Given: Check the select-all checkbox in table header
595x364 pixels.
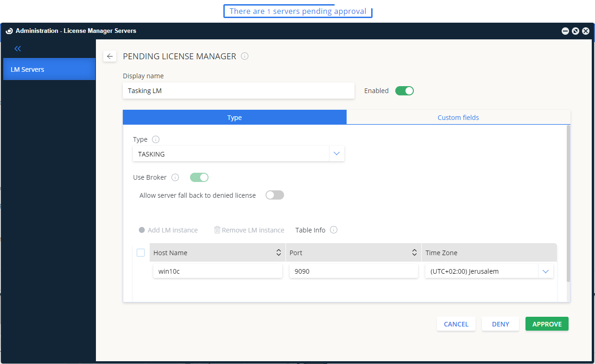Looking at the screenshot, I should point(141,252).
